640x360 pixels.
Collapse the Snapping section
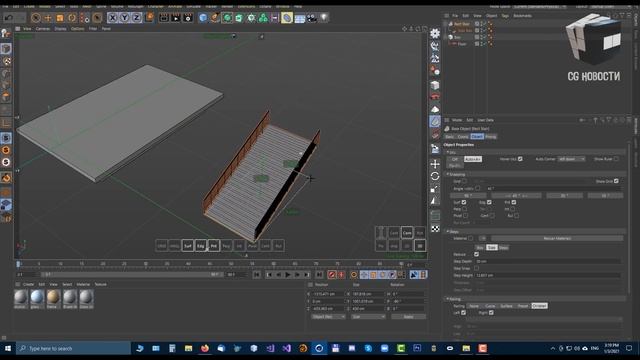[448, 174]
